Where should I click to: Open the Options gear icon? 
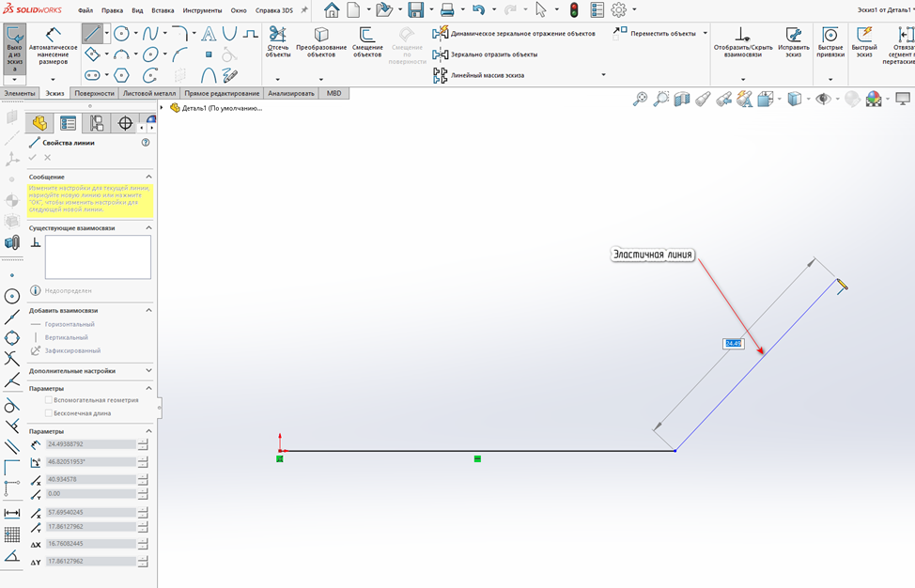[x=618, y=10]
